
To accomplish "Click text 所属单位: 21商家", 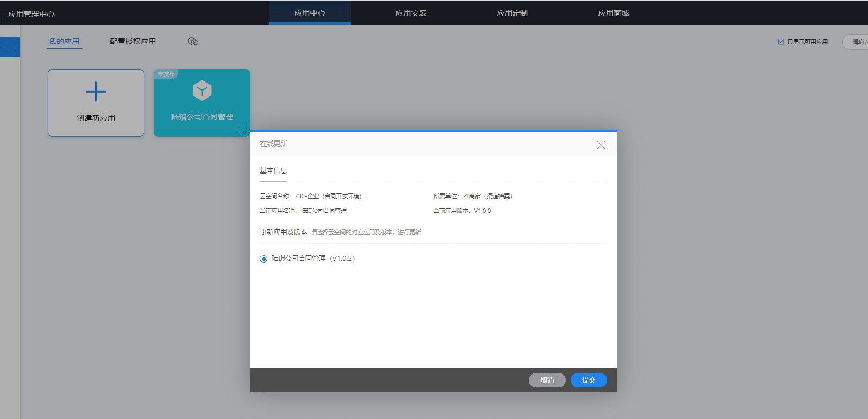I will [473, 196].
